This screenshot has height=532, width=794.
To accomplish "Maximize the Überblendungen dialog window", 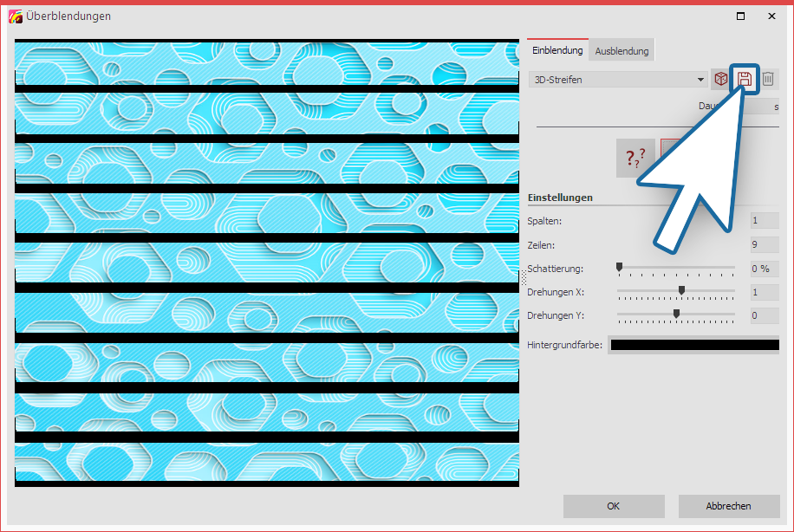I will (x=740, y=16).
